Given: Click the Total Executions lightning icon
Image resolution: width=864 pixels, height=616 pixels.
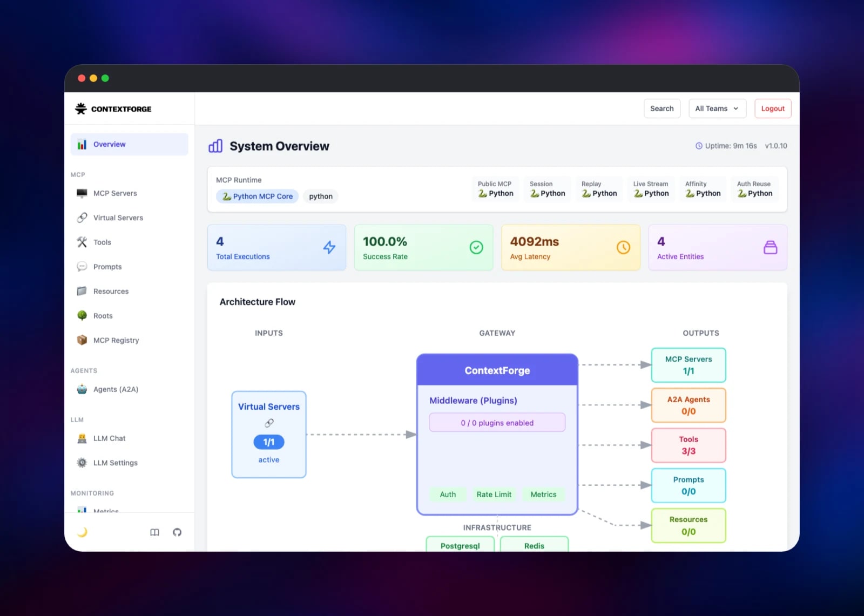Looking at the screenshot, I should pos(329,247).
